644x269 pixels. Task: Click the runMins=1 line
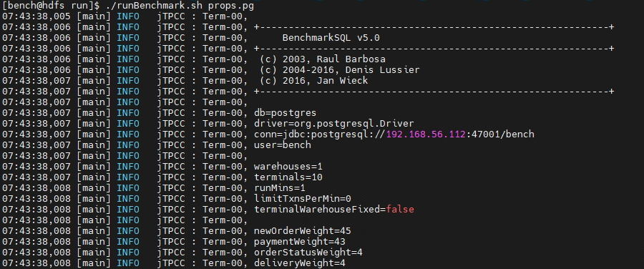[x=279, y=187]
